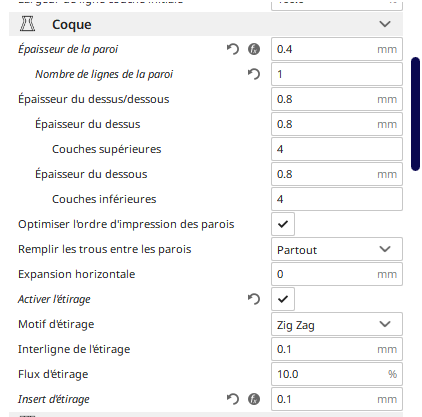
Task: Open Remplir les trous entre les parois dropdown
Action: tap(337, 249)
